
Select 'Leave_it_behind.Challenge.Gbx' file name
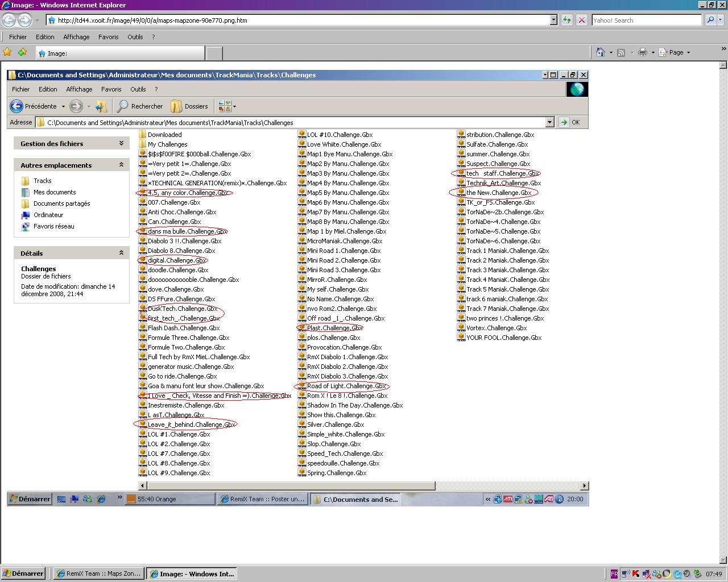pyautogui.click(x=192, y=425)
